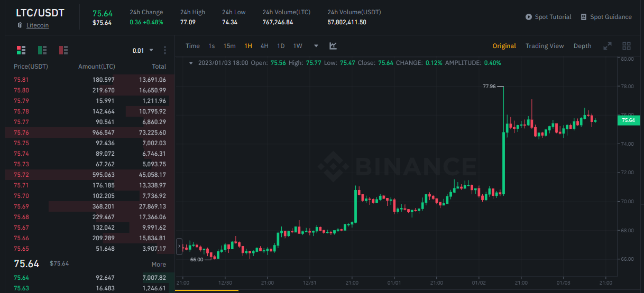Image resolution: width=644 pixels, height=293 pixels.
Task: Select buy order at price 75.64
Action: click(x=90, y=278)
